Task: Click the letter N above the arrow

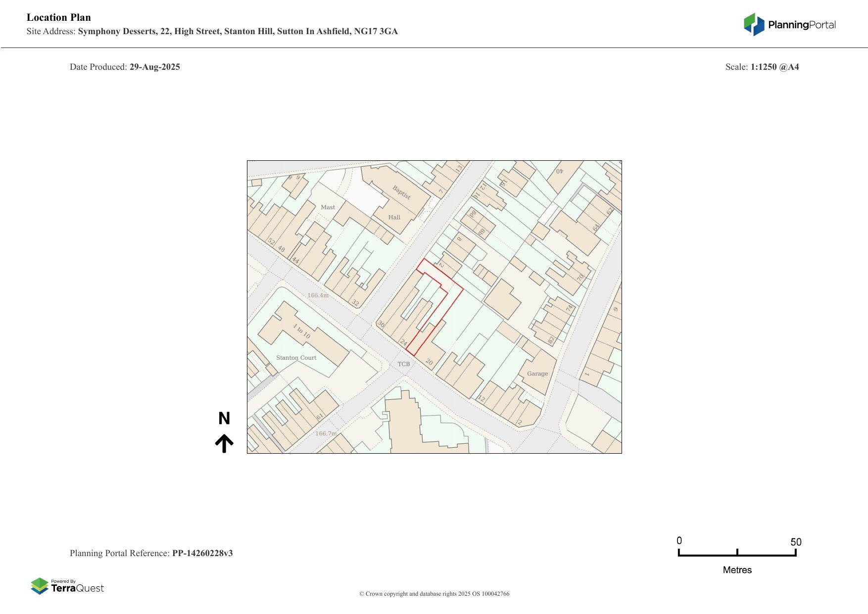Action: tap(224, 419)
